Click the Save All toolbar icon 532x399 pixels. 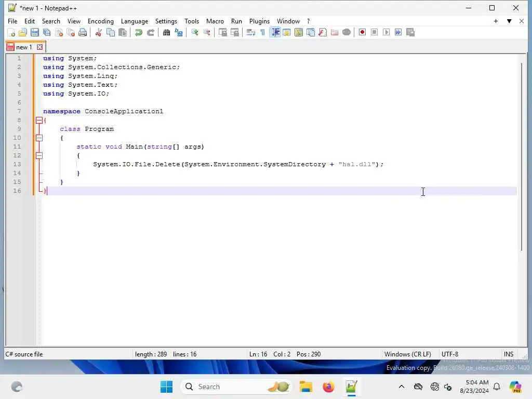tap(46, 33)
